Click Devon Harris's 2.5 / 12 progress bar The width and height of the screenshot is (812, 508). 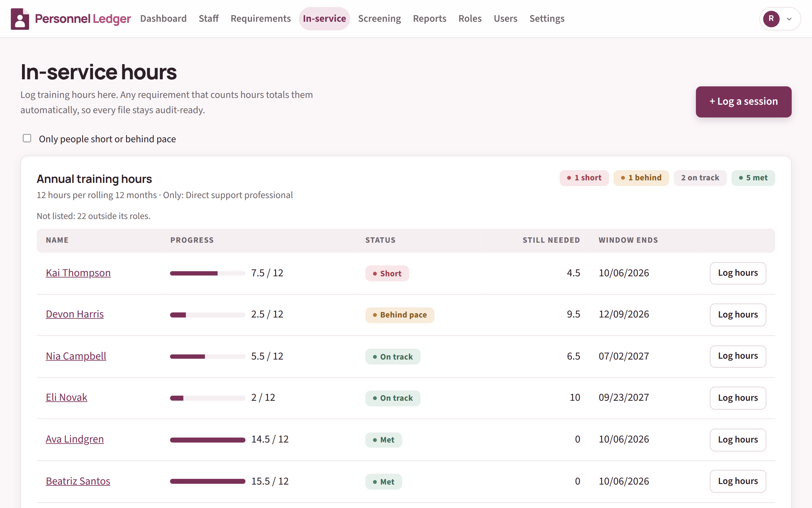pos(208,315)
